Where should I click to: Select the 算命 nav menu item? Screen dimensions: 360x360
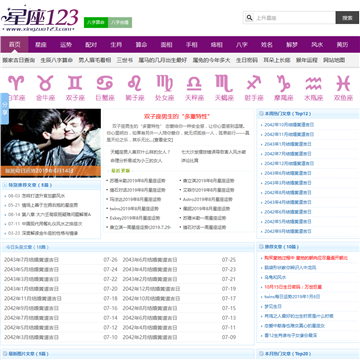141,45
